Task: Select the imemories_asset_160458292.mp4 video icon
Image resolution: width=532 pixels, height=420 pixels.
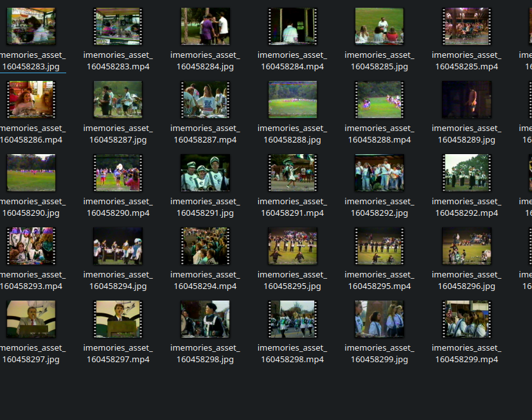Action: [x=466, y=173]
